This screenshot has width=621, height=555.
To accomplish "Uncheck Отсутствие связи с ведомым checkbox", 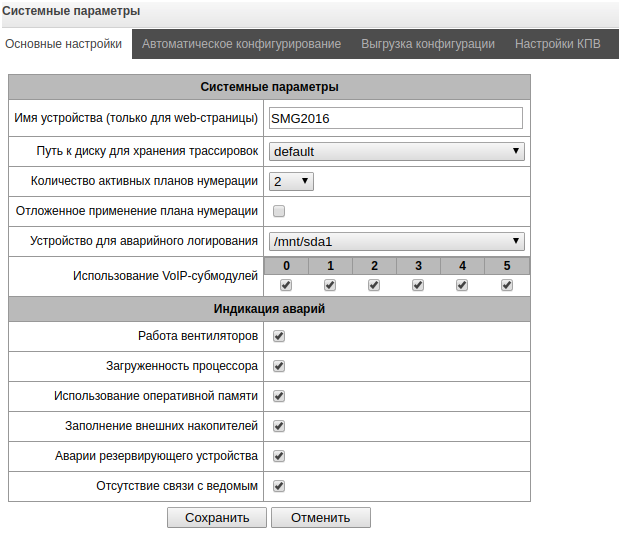I will tap(279, 486).
